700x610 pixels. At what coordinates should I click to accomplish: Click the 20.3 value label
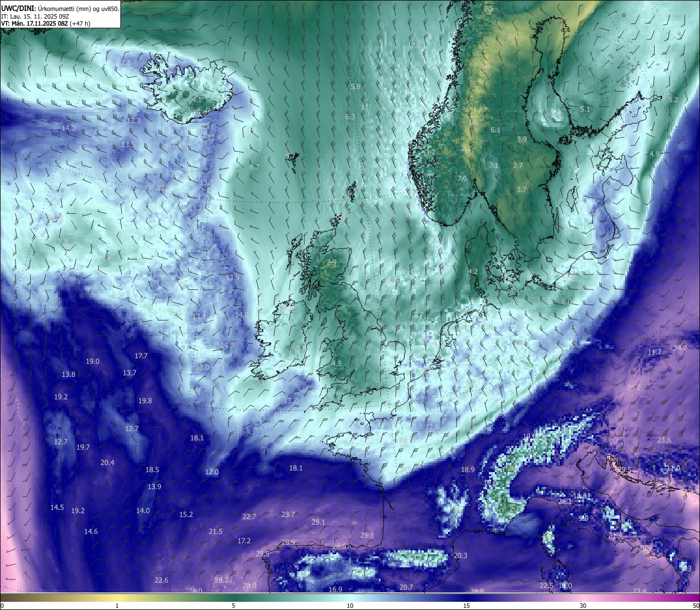click(x=460, y=556)
